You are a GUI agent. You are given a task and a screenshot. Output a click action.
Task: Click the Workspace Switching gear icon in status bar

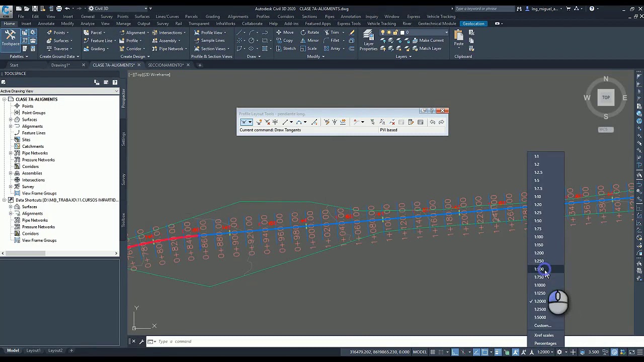(559, 352)
